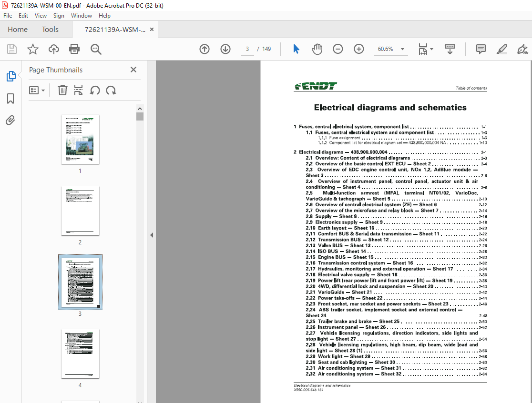Print the document with the printer icon
This screenshot has width=532, height=403.
(x=74, y=49)
